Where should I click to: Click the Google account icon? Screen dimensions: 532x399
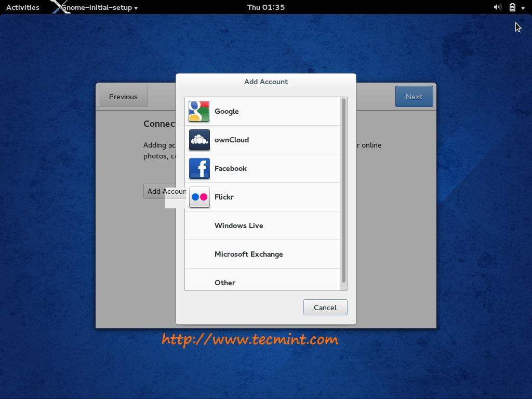pyautogui.click(x=199, y=111)
